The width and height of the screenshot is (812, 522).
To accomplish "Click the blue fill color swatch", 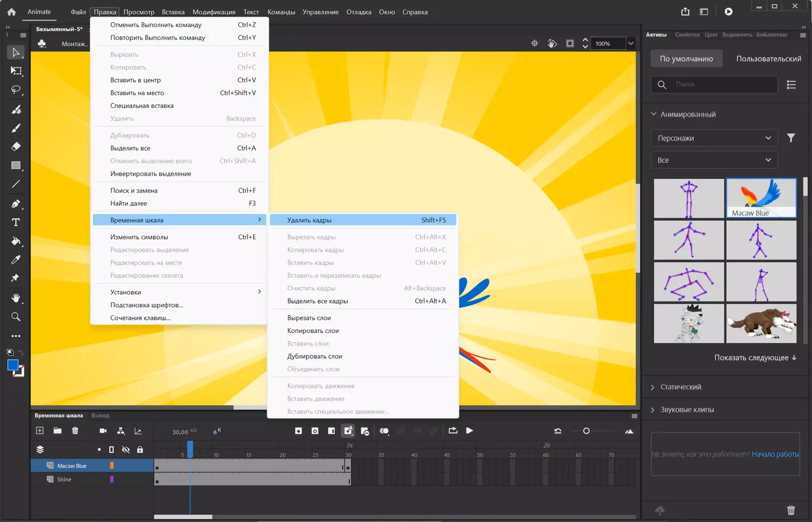I will [x=13, y=365].
